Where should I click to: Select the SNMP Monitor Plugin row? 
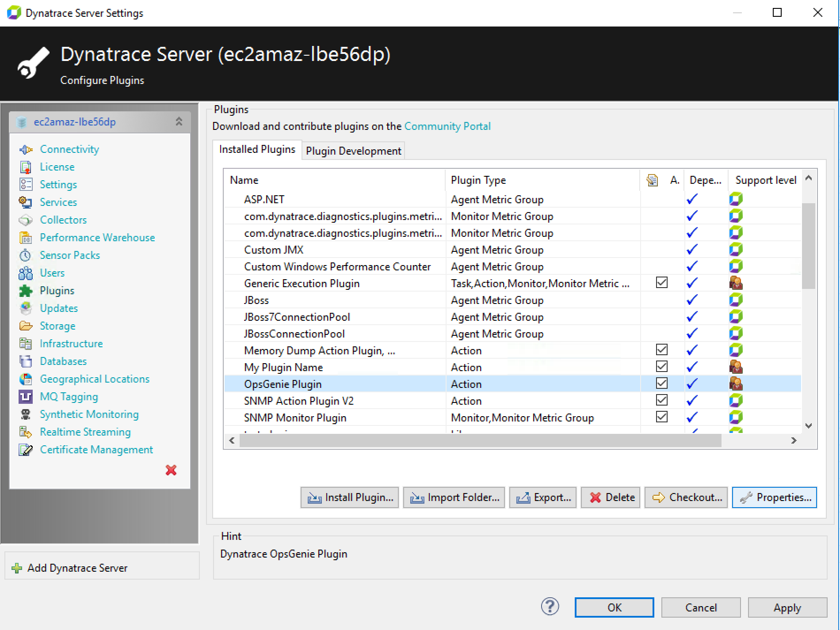coord(513,417)
